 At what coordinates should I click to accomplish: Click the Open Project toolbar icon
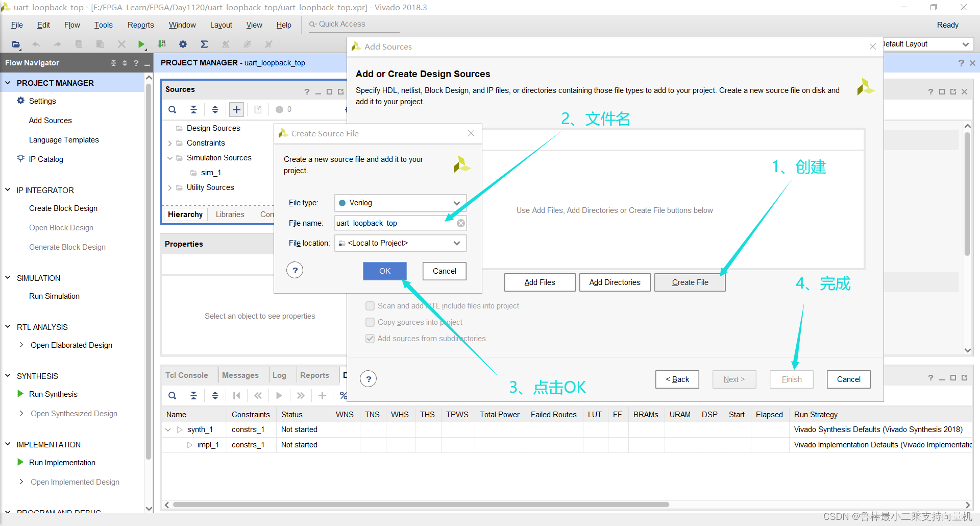[16, 44]
